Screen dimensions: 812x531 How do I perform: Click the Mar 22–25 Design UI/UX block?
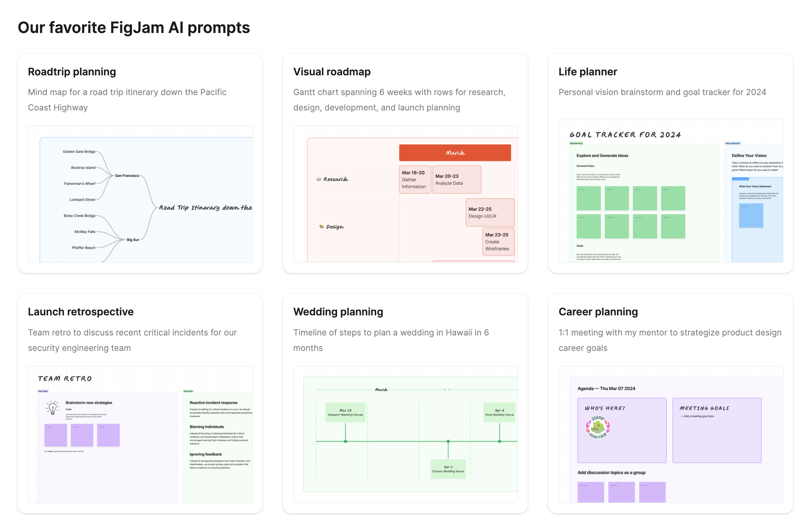click(x=490, y=212)
